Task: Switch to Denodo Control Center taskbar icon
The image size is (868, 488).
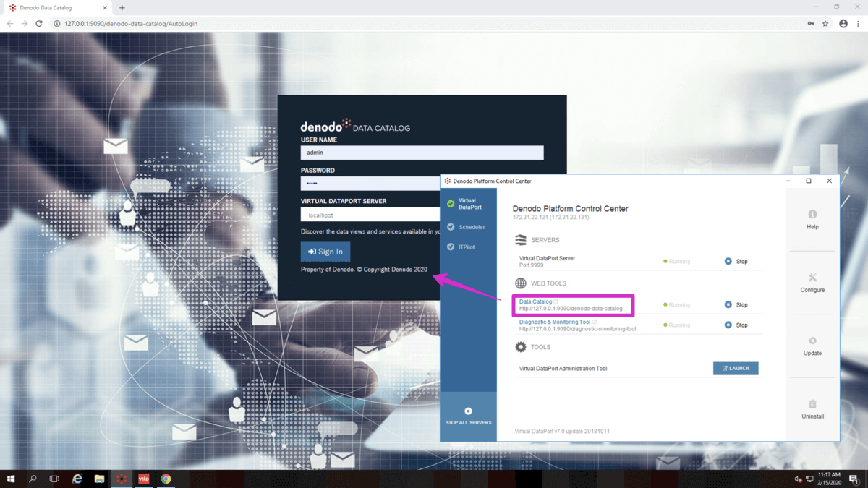Action: tap(122, 479)
